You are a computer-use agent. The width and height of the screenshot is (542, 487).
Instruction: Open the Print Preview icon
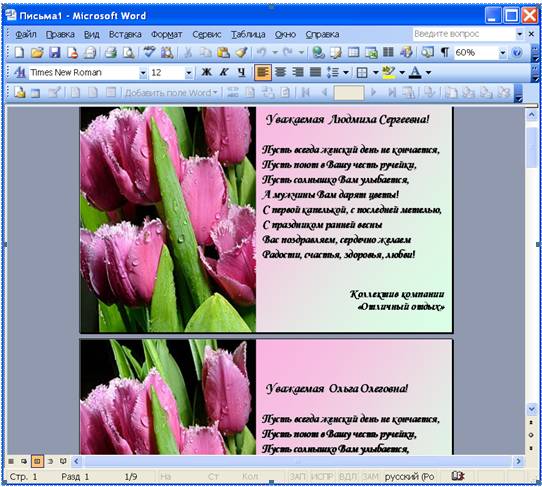129,53
